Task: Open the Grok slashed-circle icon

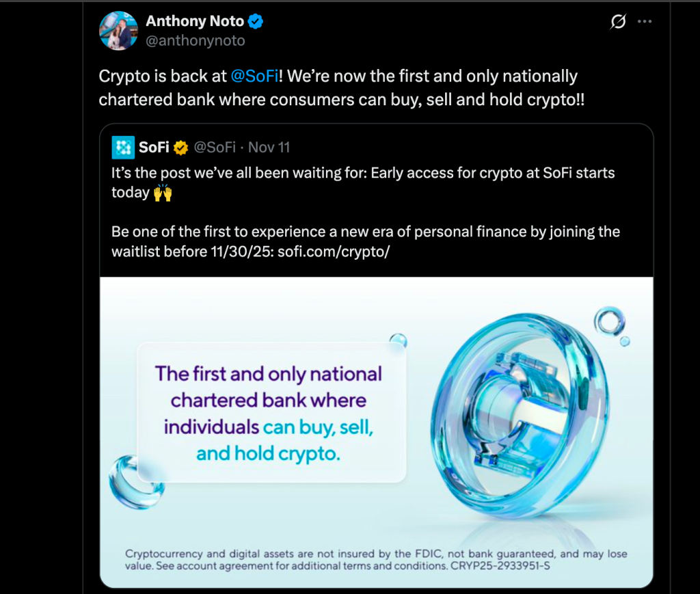Action: (617, 22)
